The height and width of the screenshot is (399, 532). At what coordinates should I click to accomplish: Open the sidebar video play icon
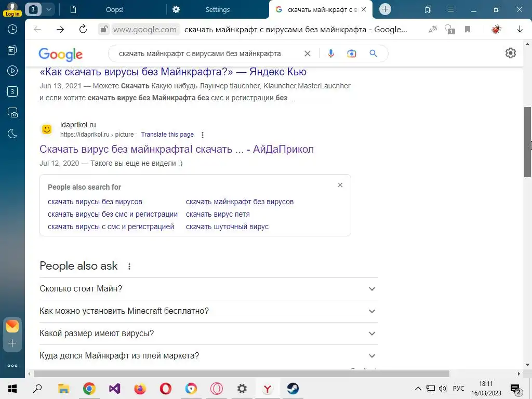point(12,71)
